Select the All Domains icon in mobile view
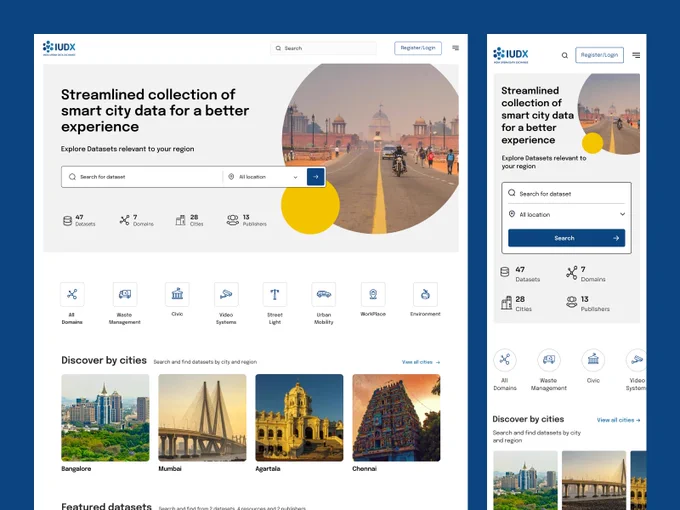The image size is (680, 510). click(505, 360)
